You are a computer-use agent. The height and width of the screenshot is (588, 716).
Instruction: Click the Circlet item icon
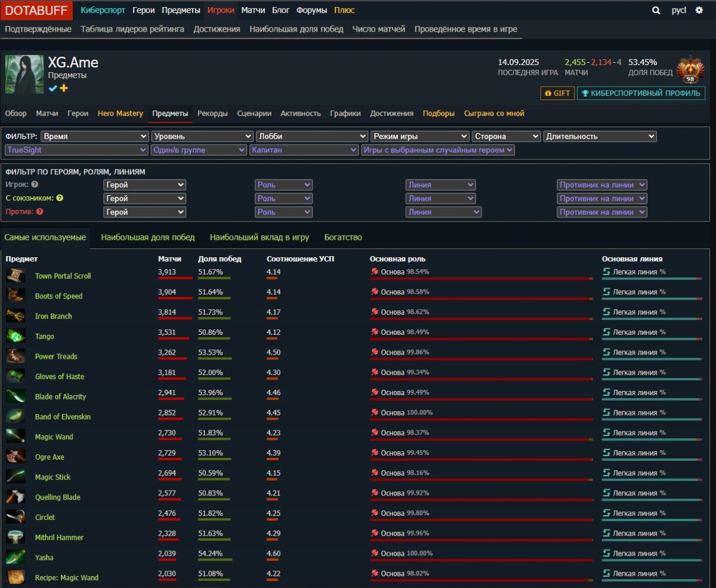16,517
